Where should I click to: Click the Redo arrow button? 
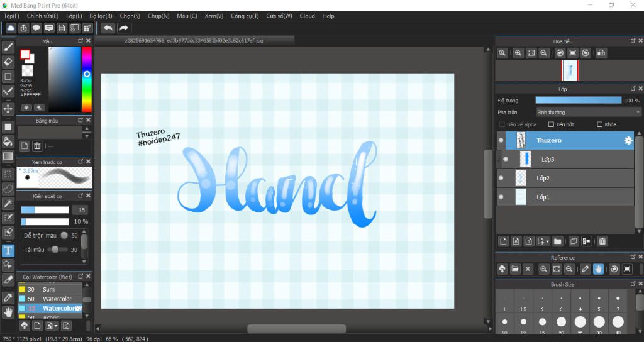pyautogui.click(x=124, y=28)
